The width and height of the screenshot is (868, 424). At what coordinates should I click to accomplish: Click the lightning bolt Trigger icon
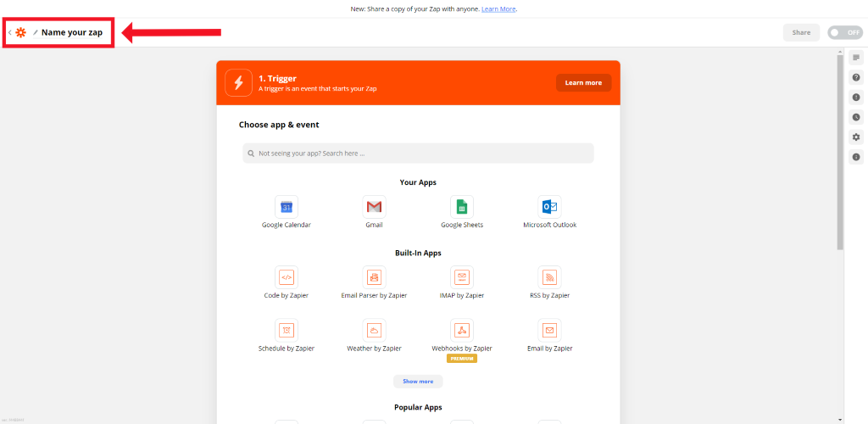(238, 82)
